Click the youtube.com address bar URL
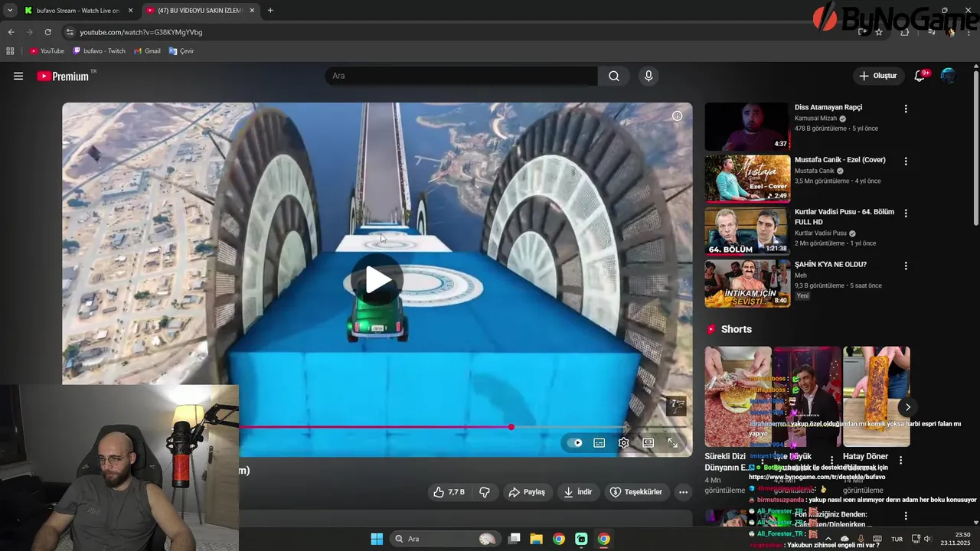This screenshot has width=980, height=551. [x=141, y=32]
